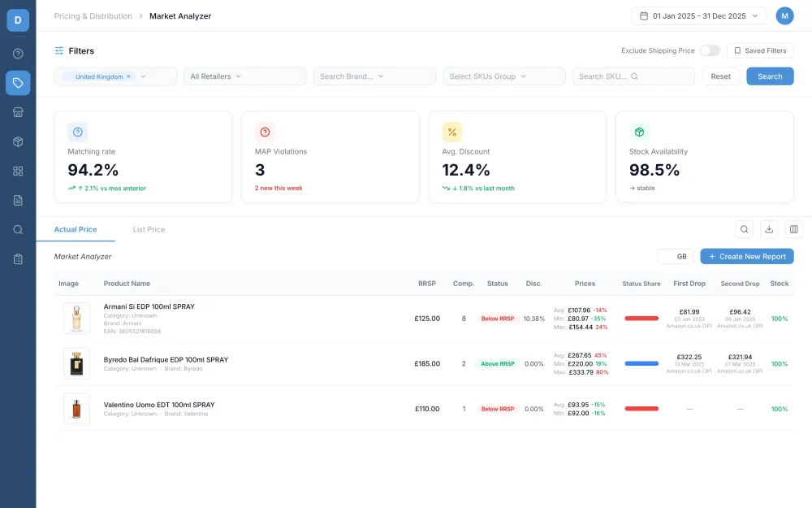Image resolution: width=812 pixels, height=508 pixels.
Task: Click bookmark icon in Saved Filters
Action: tap(737, 50)
